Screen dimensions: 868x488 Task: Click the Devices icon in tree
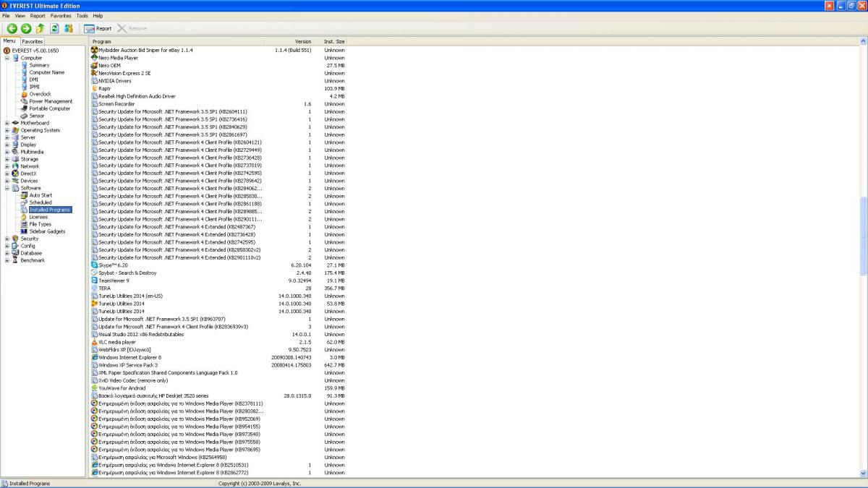tap(15, 181)
